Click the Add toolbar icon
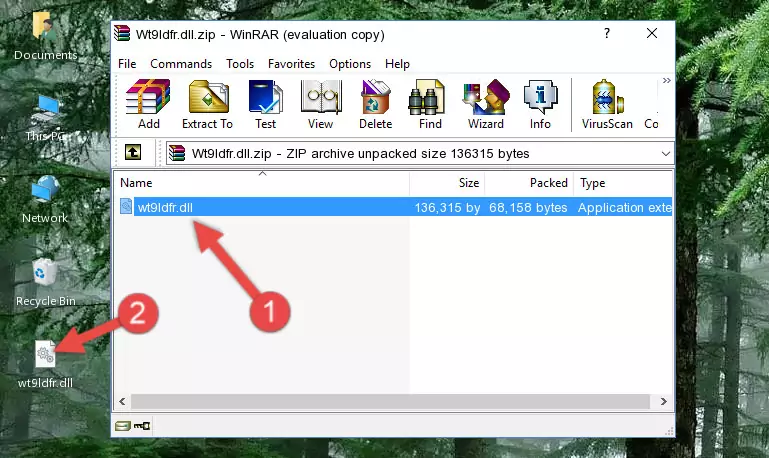 (148, 104)
